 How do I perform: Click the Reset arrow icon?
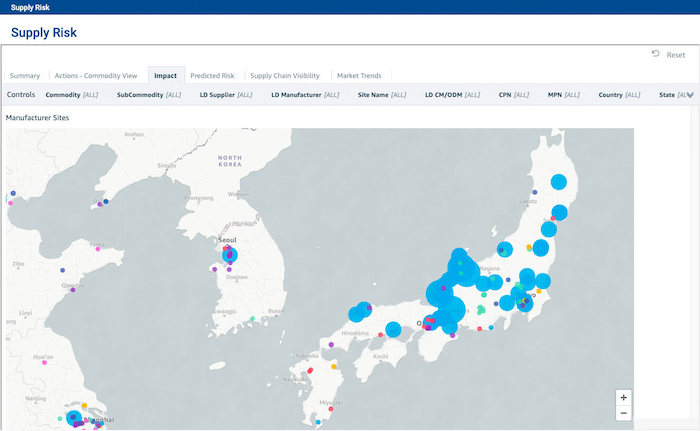click(x=655, y=54)
